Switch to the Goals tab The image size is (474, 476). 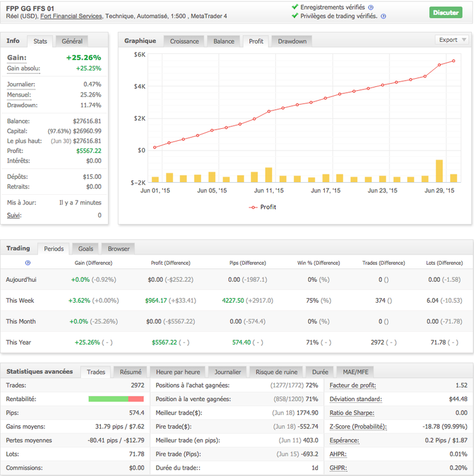tap(86, 249)
